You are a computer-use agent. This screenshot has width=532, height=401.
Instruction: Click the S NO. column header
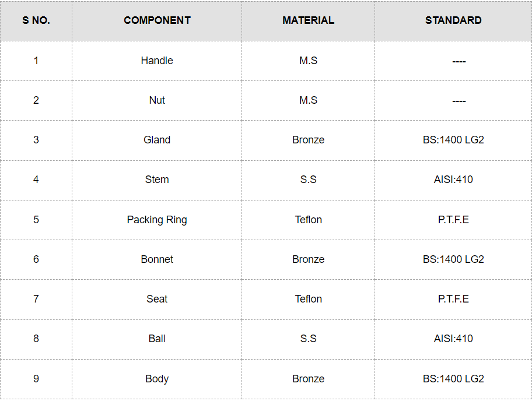click(x=36, y=20)
